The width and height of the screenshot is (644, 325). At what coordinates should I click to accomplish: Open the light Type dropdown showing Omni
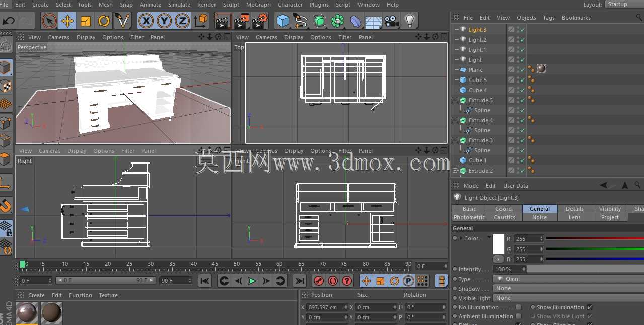click(569, 279)
